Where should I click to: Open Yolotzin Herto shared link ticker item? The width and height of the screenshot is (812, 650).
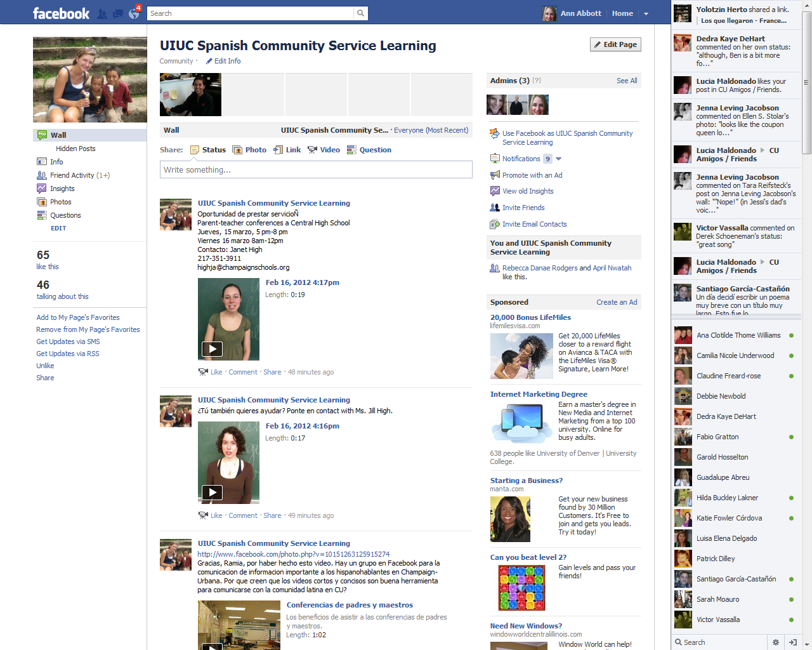[x=736, y=15]
